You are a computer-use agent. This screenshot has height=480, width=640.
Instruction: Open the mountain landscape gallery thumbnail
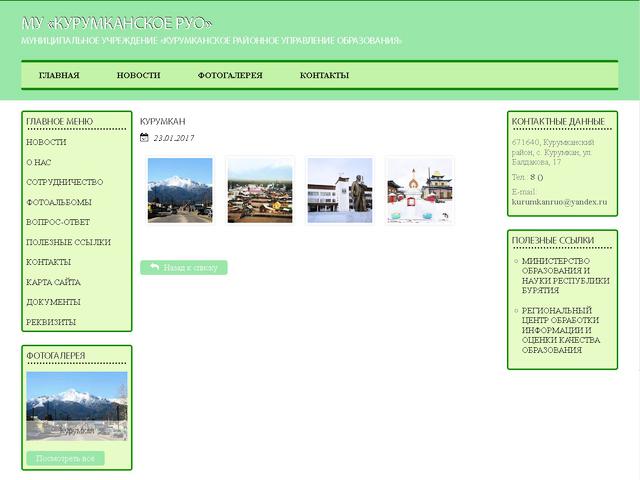[x=180, y=190]
